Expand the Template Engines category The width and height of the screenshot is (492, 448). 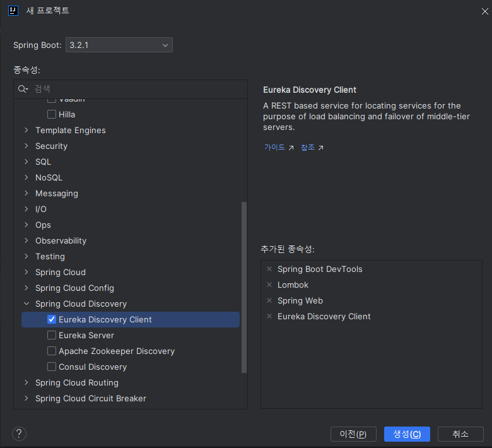click(x=26, y=130)
